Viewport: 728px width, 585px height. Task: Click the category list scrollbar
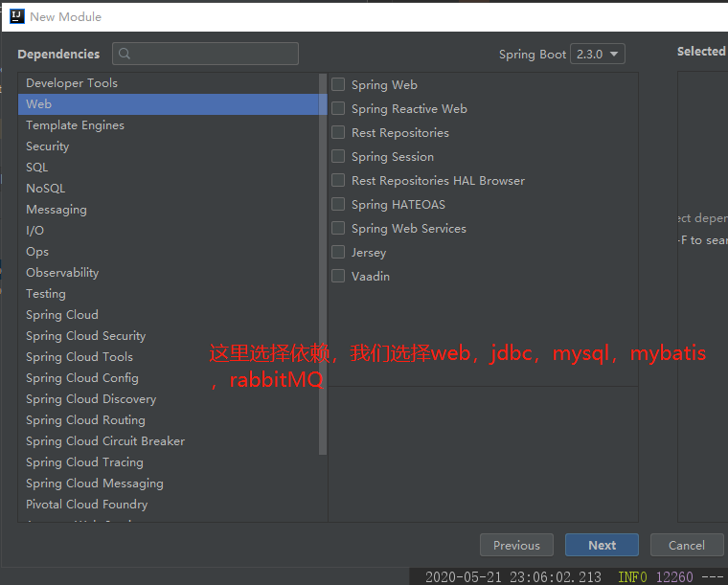click(323, 264)
